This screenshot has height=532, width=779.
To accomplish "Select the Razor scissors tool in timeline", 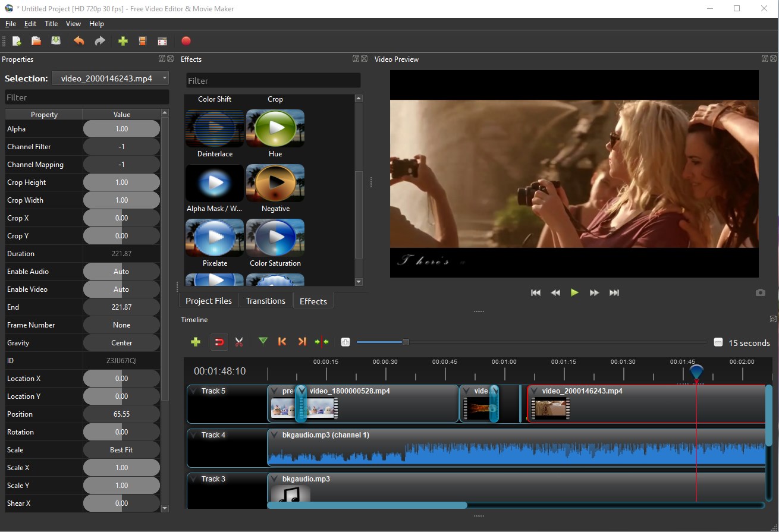I will tap(239, 342).
